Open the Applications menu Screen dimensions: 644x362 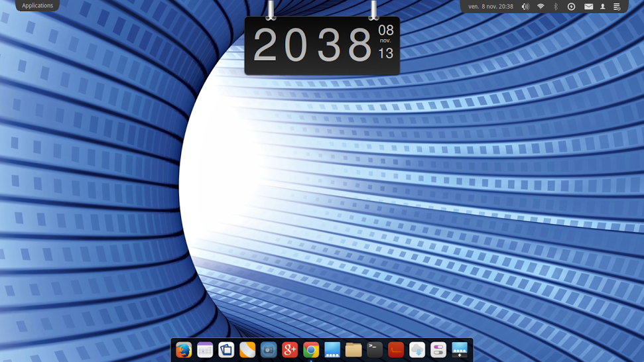37,5
